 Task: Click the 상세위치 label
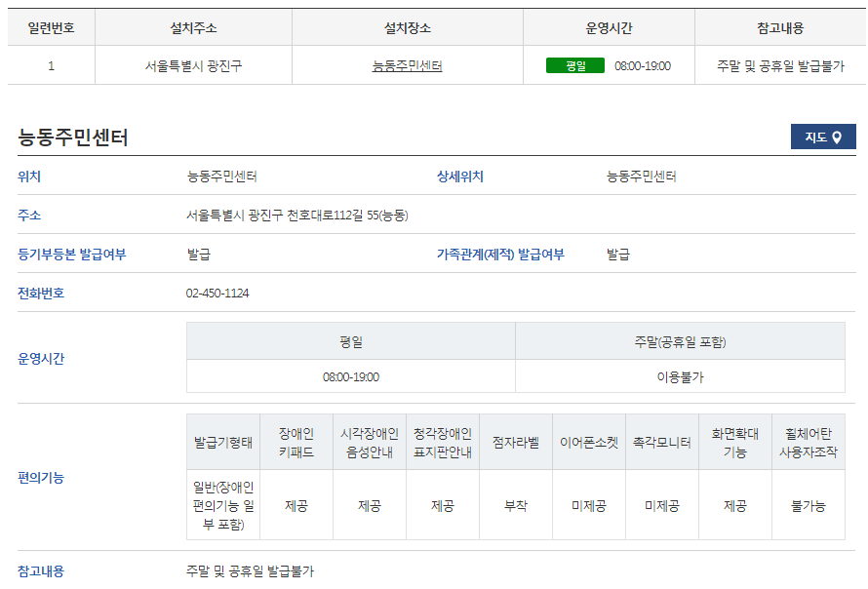coord(460,177)
